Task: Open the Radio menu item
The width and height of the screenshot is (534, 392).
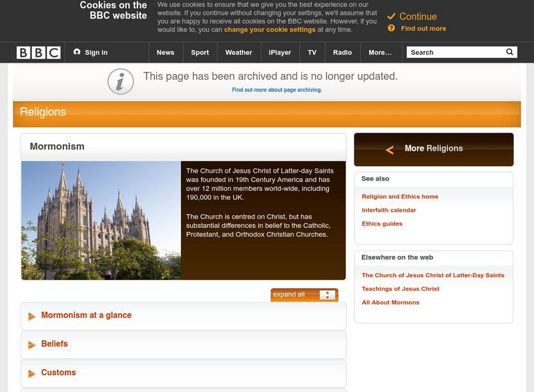Action: 342,53
